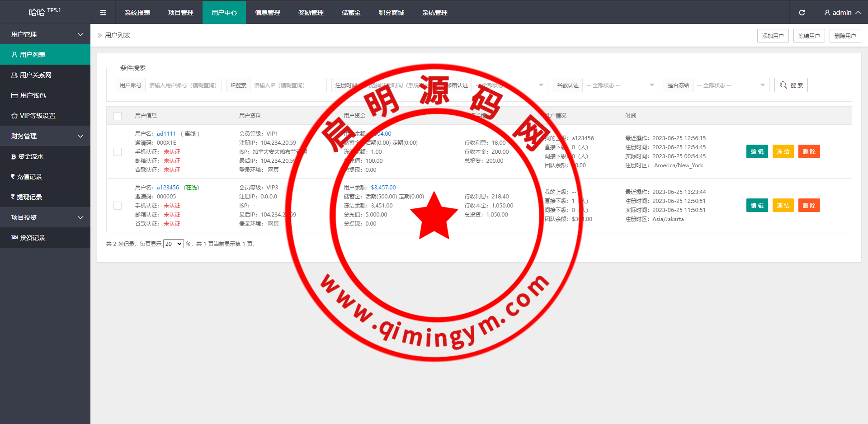Screen dimensions: 868x424
Task: Open the 积分商城 top menu
Action: pyautogui.click(x=391, y=13)
